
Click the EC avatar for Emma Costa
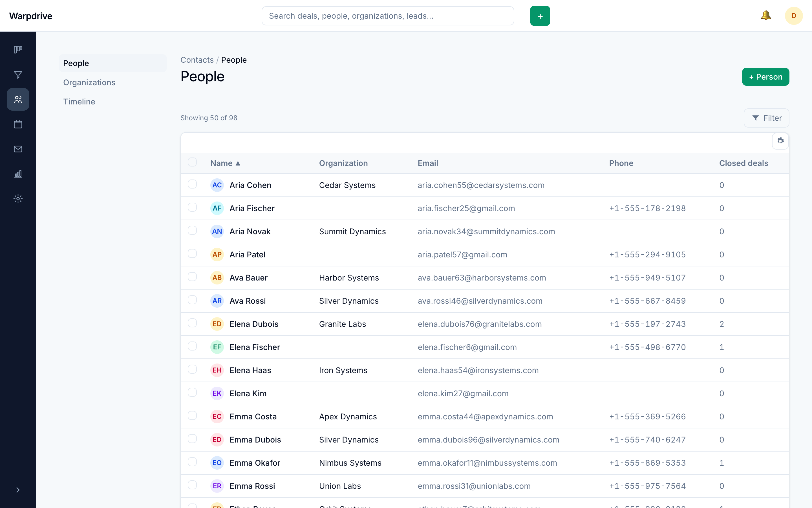(x=217, y=417)
